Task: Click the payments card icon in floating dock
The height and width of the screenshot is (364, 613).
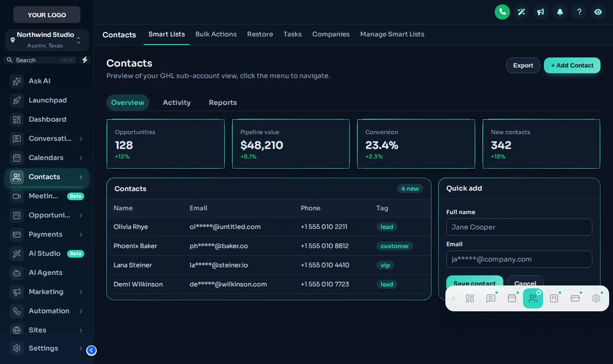Action: click(x=575, y=298)
